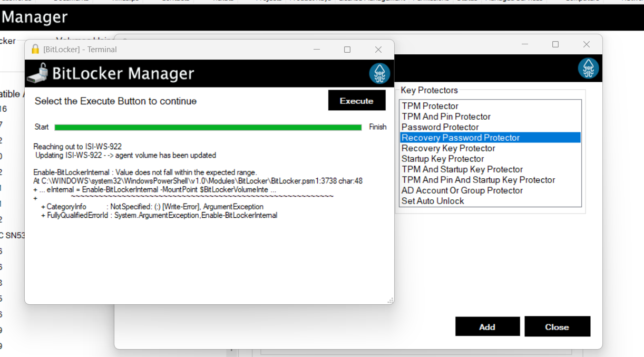
Task: Click the padlock icon in Terminal title bar
Action: click(35, 49)
